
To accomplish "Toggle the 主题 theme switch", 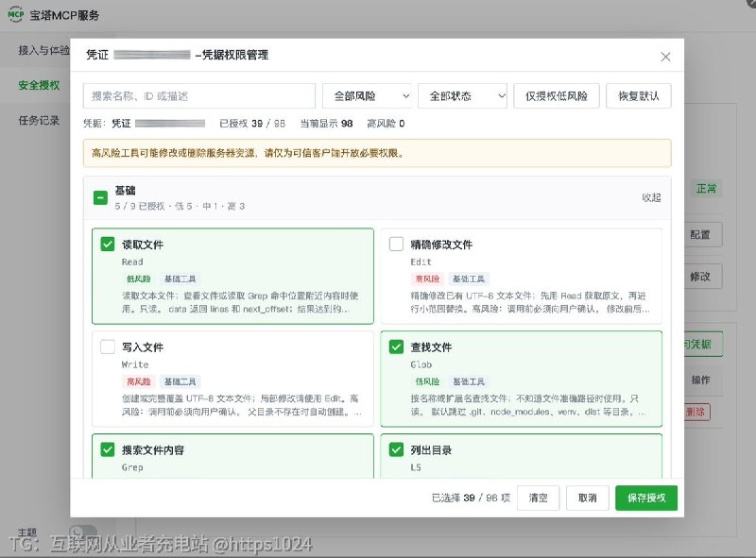I will point(82,532).
